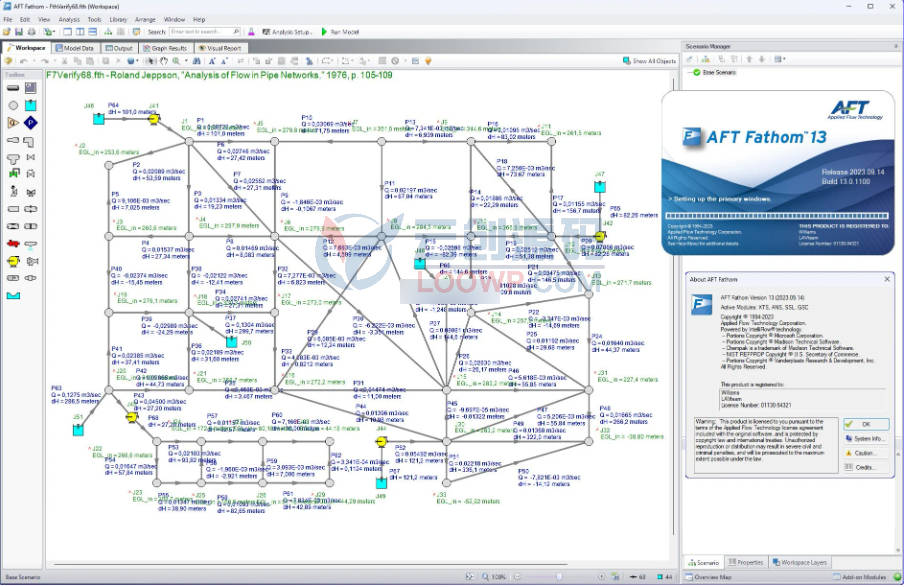907x587 pixels.
Task: Open the dropdown beside the green toolbar icon
Action: [x=54, y=32]
